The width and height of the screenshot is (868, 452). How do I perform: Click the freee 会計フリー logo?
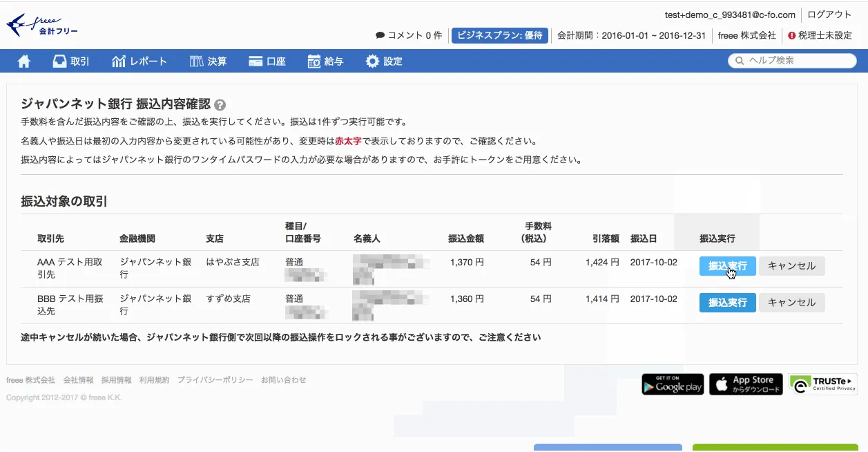pos(42,26)
